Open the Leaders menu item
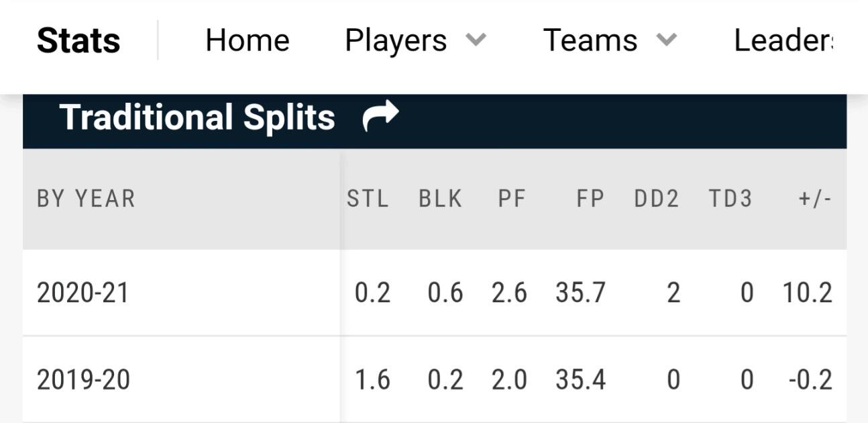This screenshot has width=868, height=423. click(783, 40)
